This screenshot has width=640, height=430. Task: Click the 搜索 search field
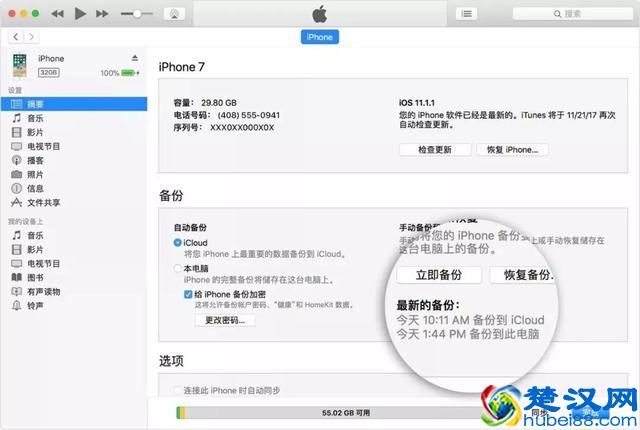click(572, 14)
